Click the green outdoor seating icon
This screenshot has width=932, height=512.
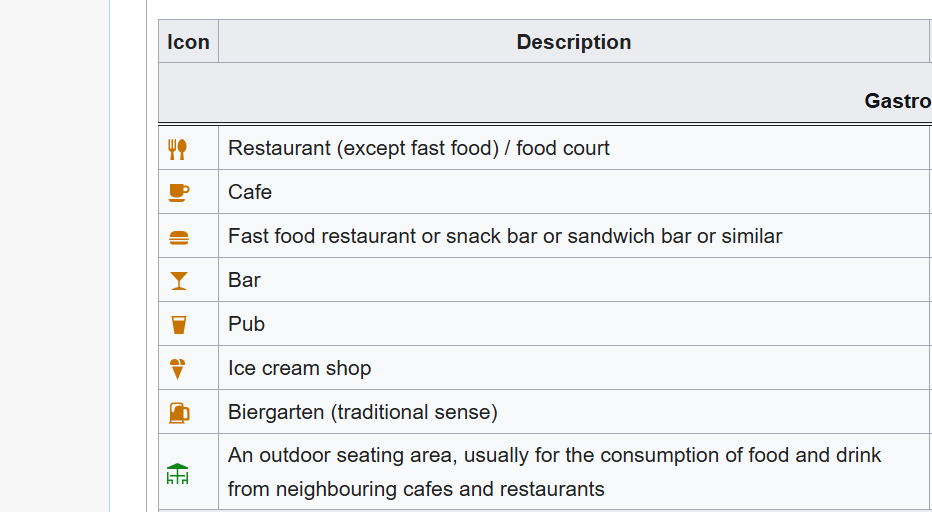coord(177,473)
